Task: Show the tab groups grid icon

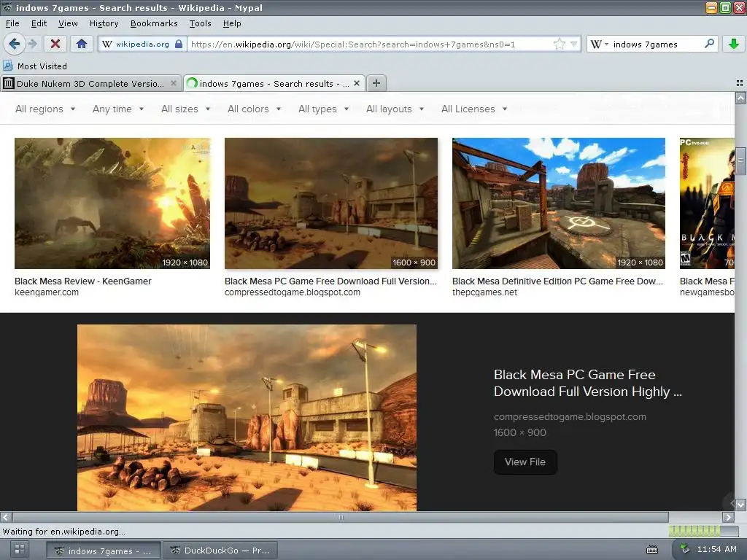Action: point(740,83)
